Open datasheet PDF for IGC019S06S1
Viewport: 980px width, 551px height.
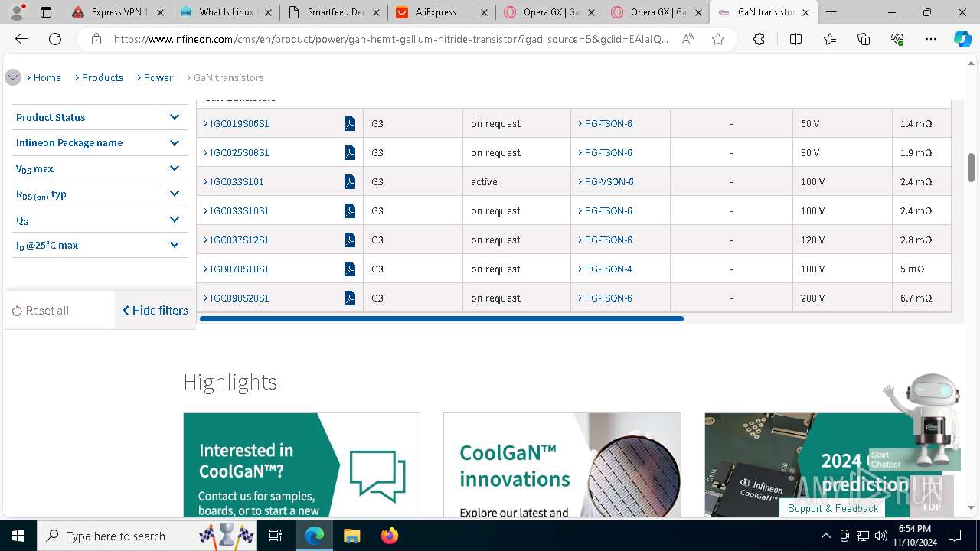350,123
